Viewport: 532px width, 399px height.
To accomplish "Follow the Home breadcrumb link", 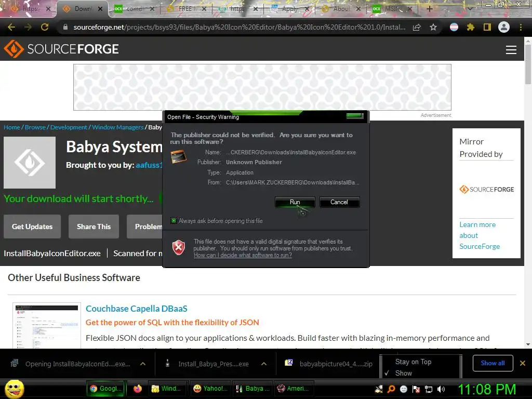I will pos(12,127).
